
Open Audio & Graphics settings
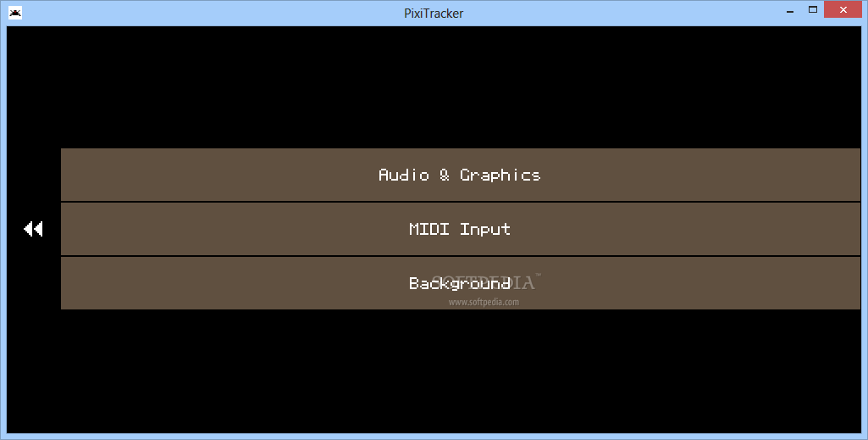(x=460, y=175)
